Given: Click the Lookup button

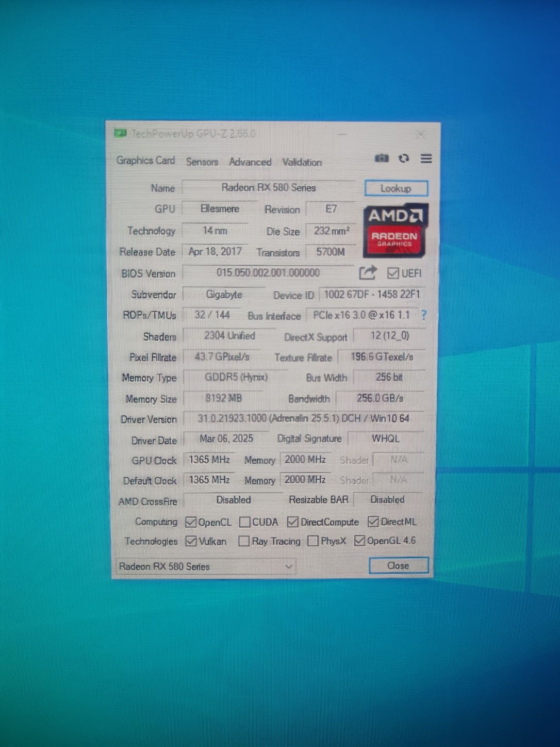Looking at the screenshot, I should (x=396, y=188).
